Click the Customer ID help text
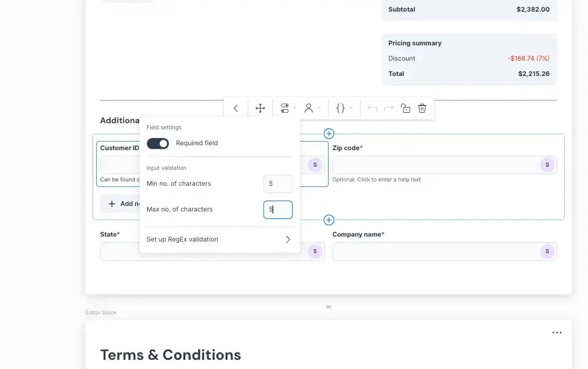This screenshot has height=369, width=588. pos(120,180)
